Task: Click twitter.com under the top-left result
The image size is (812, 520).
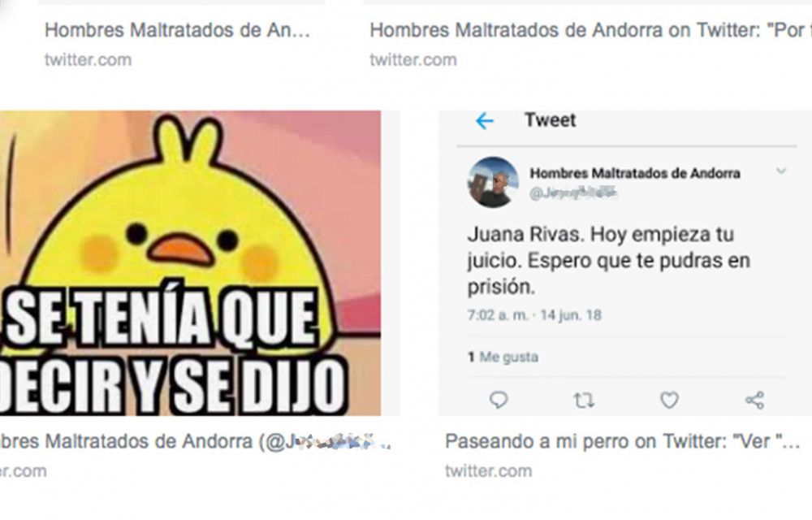Action: [x=88, y=59]
